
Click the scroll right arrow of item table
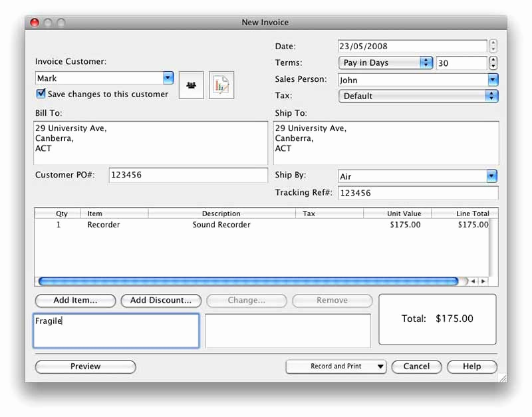pos(483,281)
